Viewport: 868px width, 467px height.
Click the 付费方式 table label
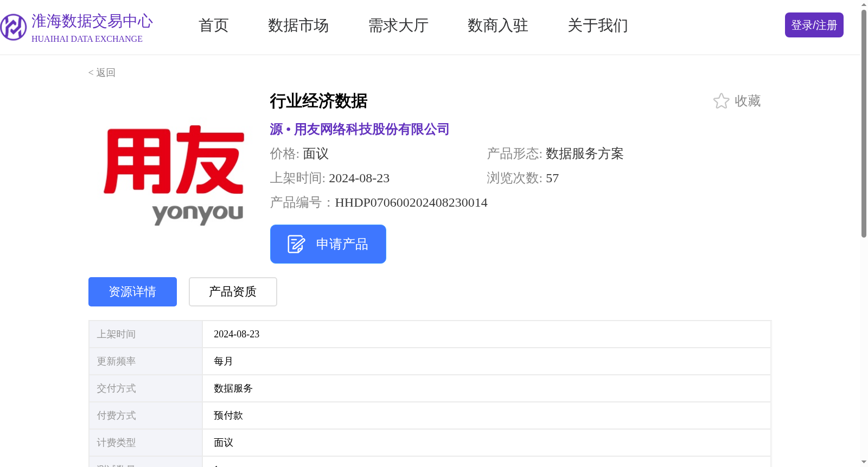point(116,415)
